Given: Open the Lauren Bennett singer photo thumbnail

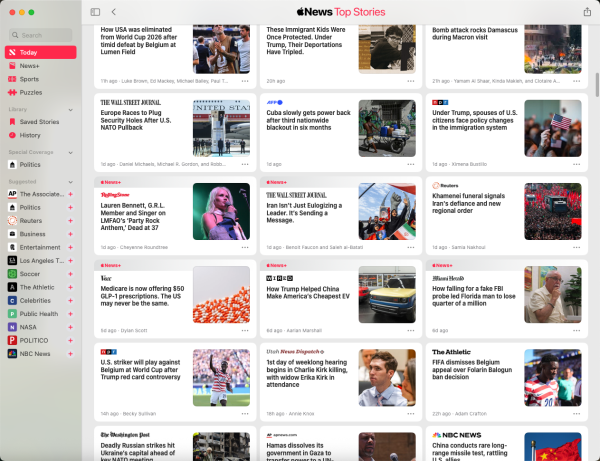Looking at the screenshot, I should pos(221,212).
